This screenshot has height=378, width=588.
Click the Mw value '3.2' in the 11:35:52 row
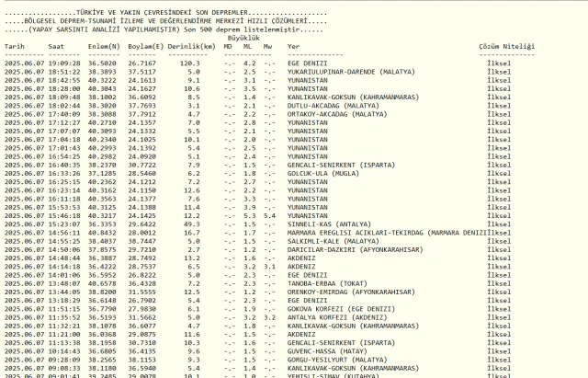tap(269, 317)
